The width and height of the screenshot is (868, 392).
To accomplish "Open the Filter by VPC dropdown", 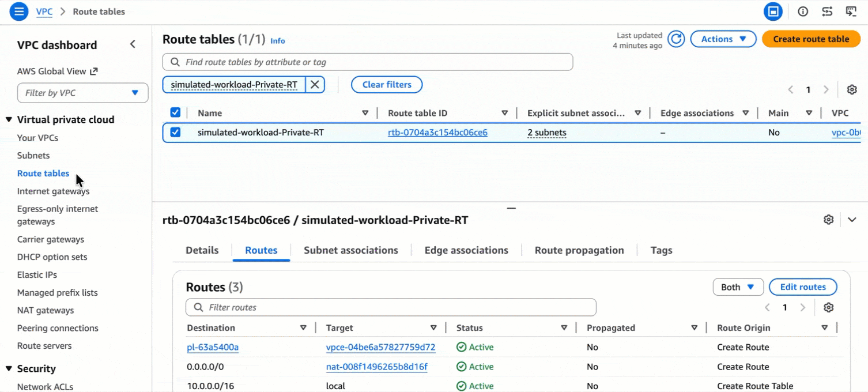I will point(82,93).
